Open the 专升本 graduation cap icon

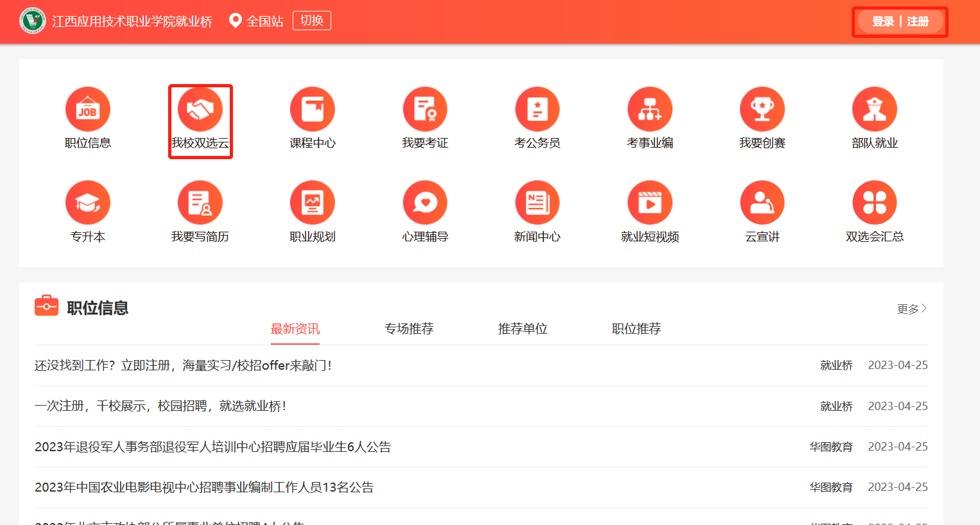coord(88,203)
